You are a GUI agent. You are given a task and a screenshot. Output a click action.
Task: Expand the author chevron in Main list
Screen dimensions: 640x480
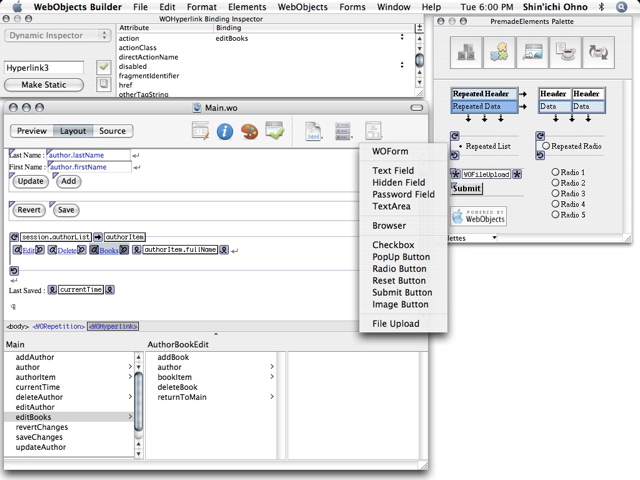click(130, 367)
